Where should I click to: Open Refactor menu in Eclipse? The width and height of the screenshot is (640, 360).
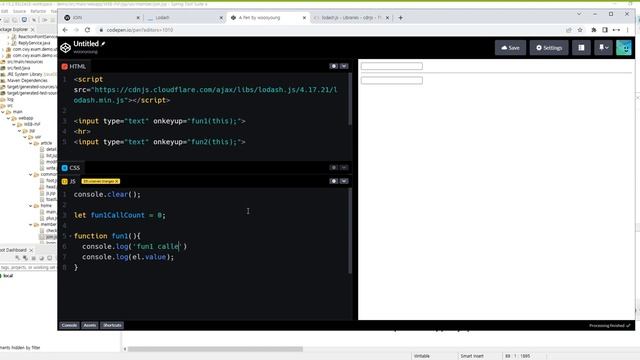(38, 11)
